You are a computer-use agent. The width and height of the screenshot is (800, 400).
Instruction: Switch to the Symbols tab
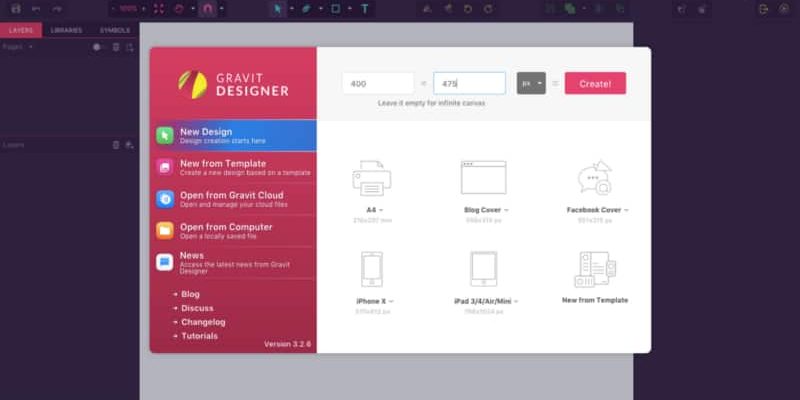coord(115,30)
